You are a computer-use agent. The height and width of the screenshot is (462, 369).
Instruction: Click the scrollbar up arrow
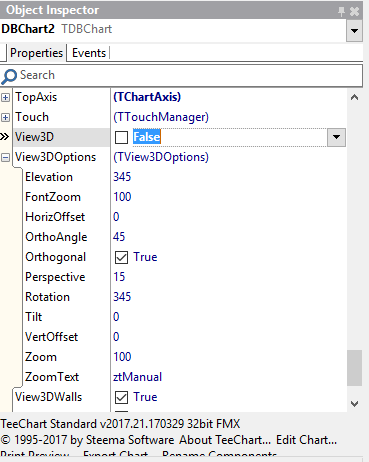coord(355,97)
